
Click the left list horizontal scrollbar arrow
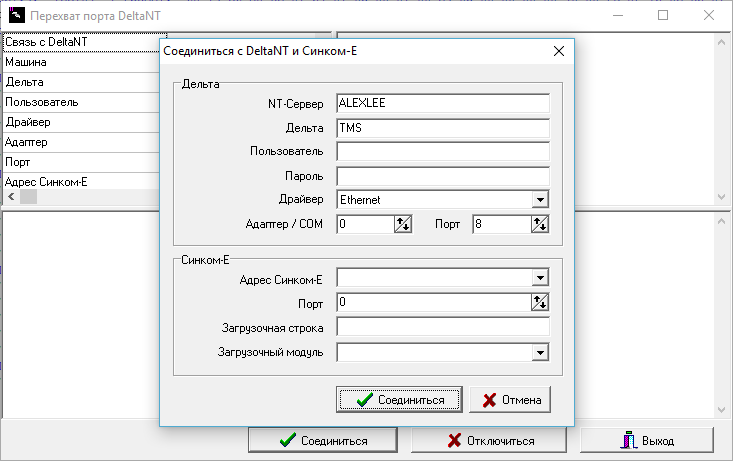(x=11, y=197)
